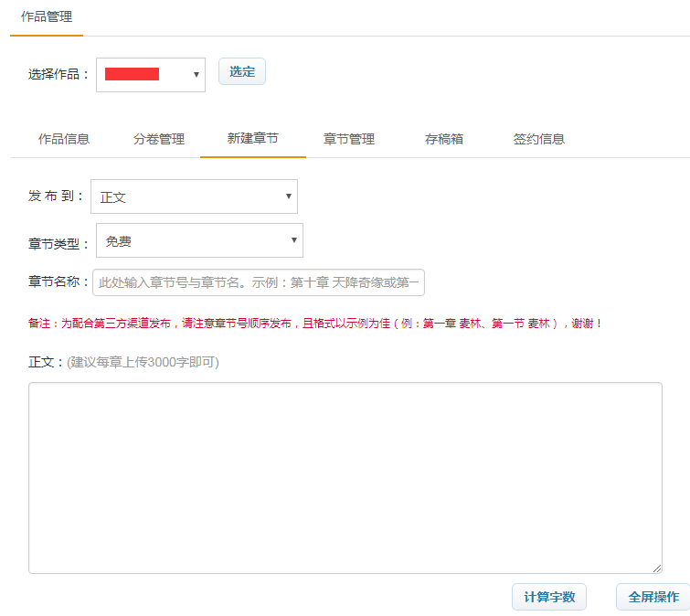View the 签约信息 tab

(539, 139)
